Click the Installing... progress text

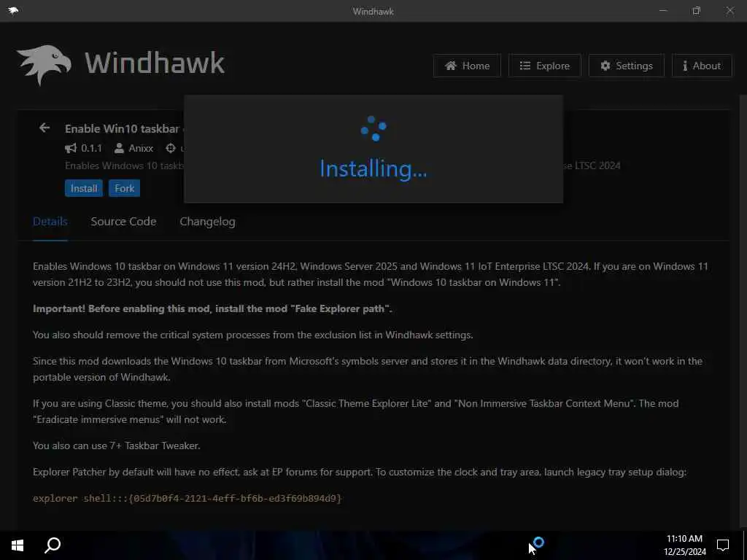click(373, 168)
